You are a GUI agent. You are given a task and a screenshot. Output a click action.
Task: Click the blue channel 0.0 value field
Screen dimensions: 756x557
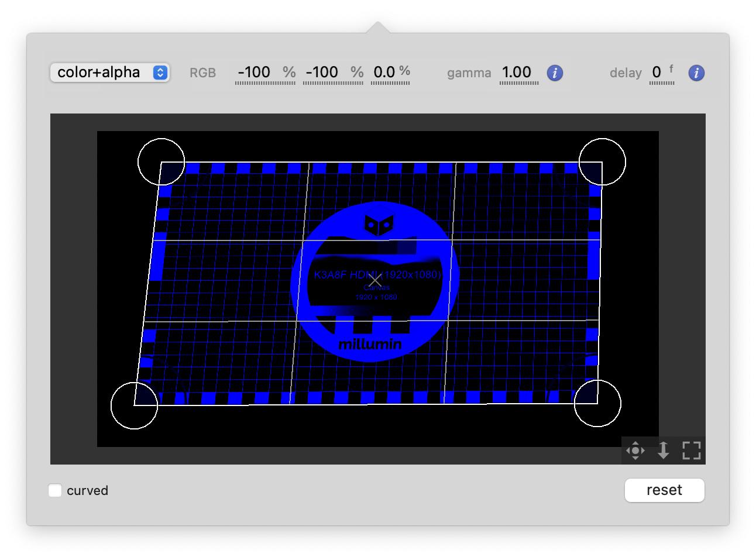click(384, 73)
